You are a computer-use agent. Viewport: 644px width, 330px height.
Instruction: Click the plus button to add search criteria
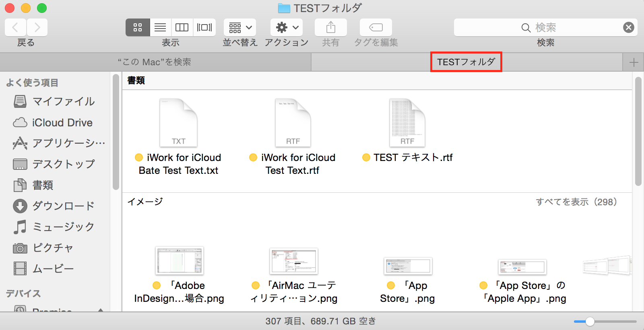pos(634,62)
